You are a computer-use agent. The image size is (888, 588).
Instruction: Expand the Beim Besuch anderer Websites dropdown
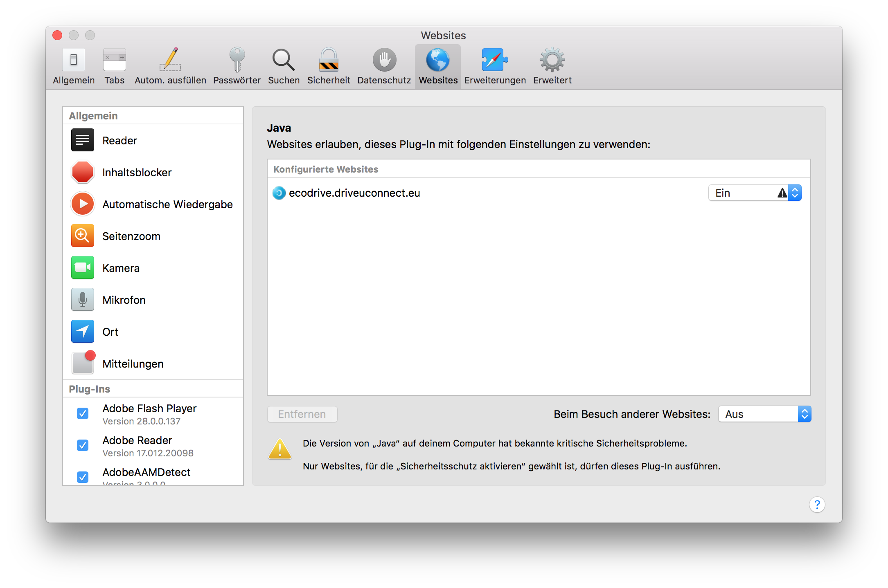764,414
